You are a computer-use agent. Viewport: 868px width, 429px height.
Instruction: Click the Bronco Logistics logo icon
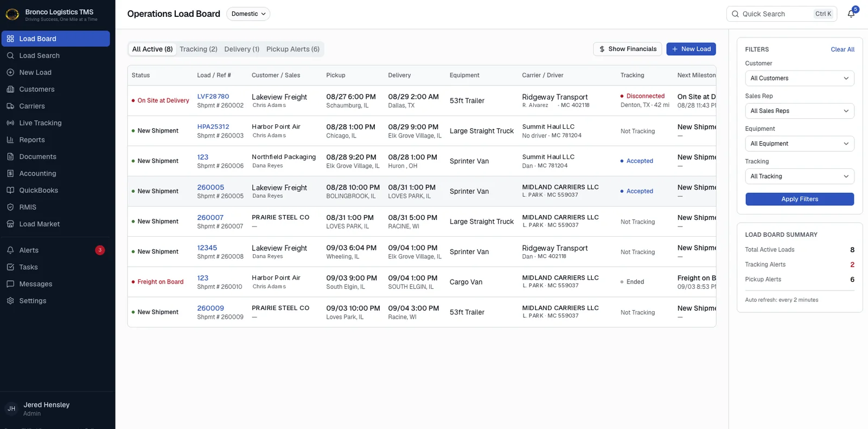coord(12,14)
